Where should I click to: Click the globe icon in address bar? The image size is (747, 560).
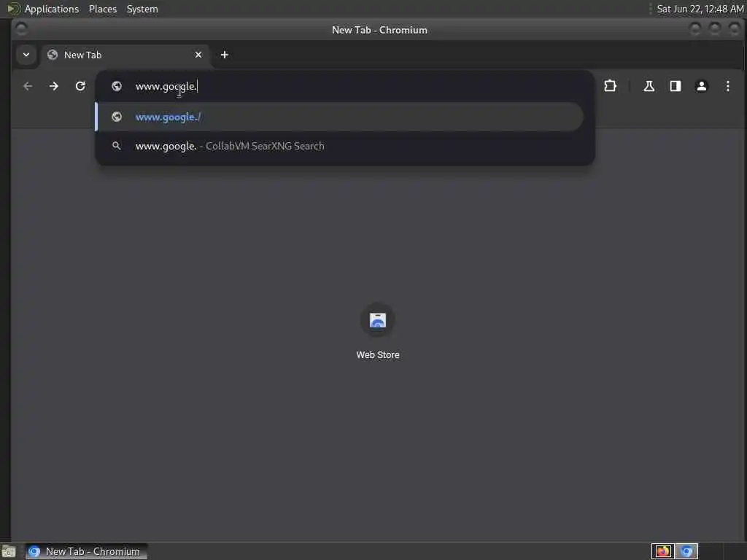(117, 86)
